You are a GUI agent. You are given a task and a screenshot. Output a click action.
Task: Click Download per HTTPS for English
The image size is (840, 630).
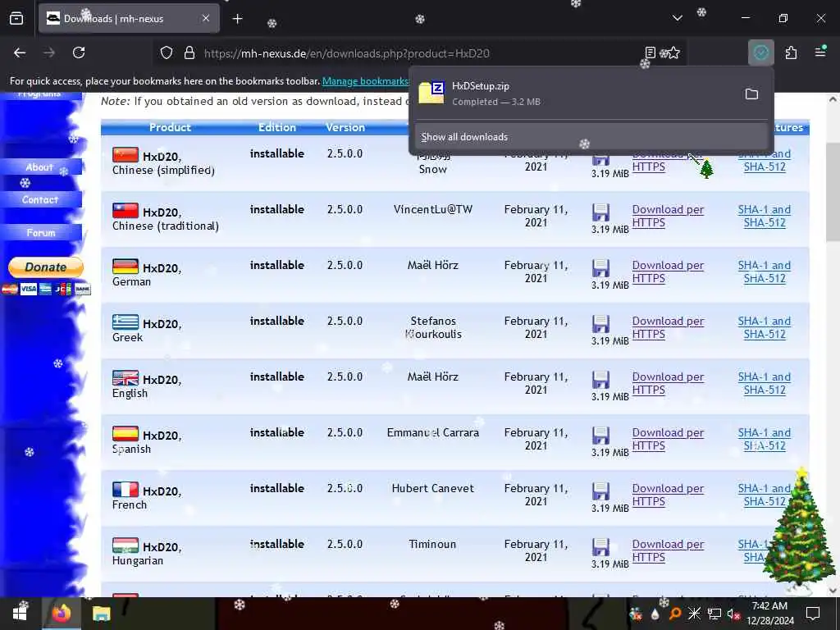[668, 383]
